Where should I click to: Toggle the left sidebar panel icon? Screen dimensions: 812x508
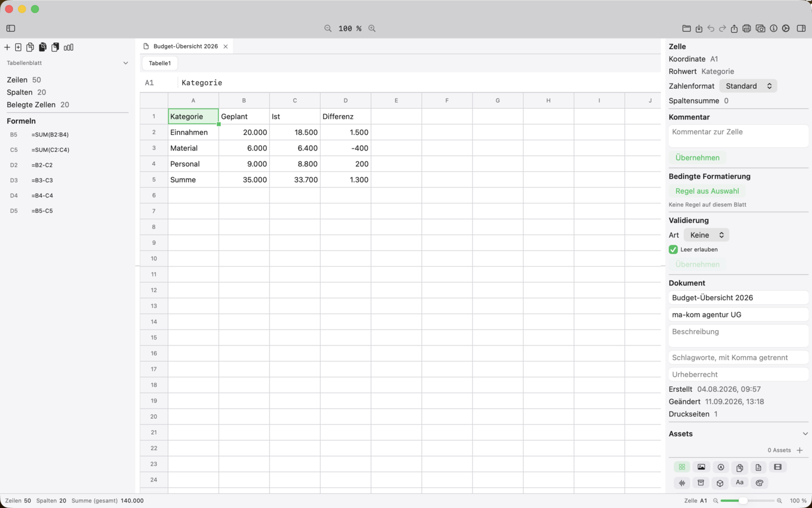pos(11,28)
